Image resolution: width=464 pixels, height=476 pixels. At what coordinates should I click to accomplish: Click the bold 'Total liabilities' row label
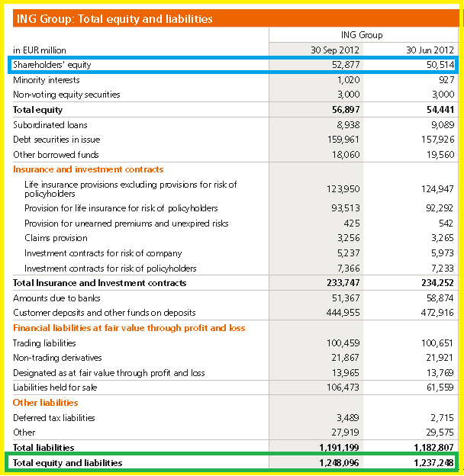coord(43,448)
